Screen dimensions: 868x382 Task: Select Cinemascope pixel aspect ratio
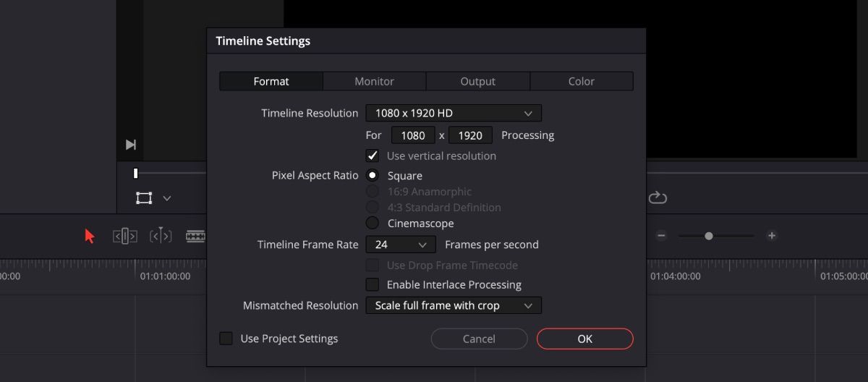(373, 224)
